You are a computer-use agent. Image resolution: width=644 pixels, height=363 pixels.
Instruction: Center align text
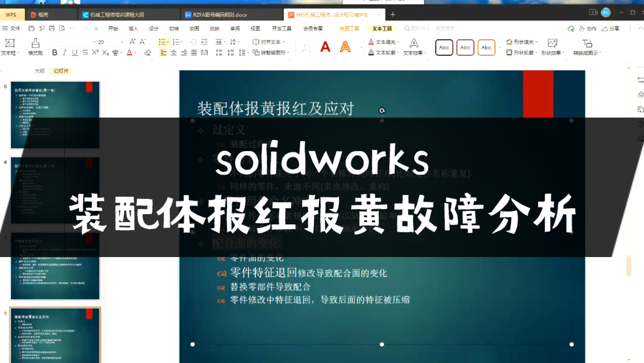click(x=174, y=53)
